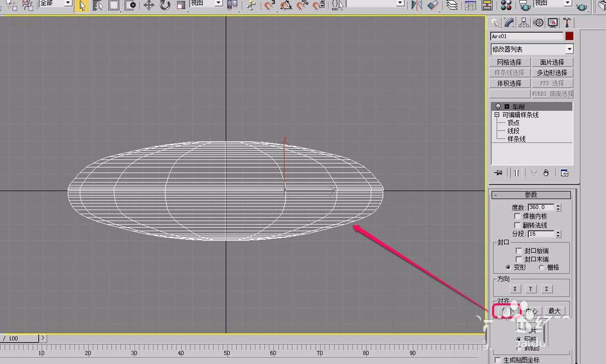Select 顶点 sub-object level

click(513, 123)
